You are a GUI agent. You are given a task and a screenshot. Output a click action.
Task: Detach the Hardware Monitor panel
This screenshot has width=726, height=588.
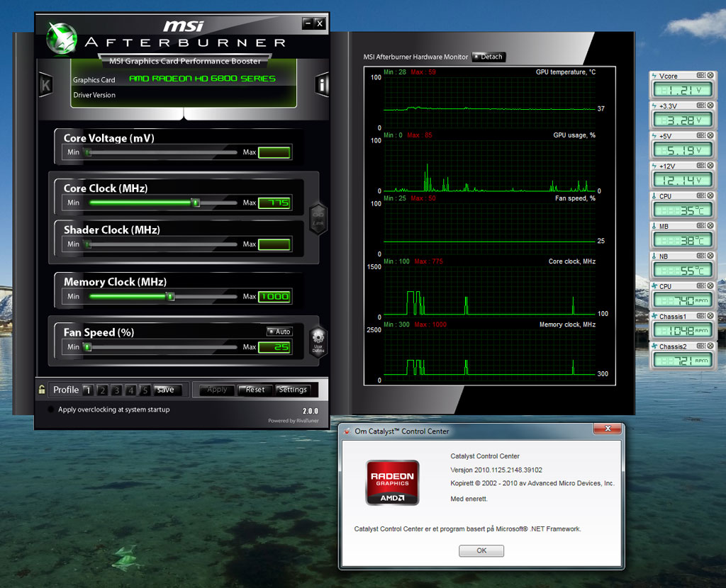(x=488, y=57)
